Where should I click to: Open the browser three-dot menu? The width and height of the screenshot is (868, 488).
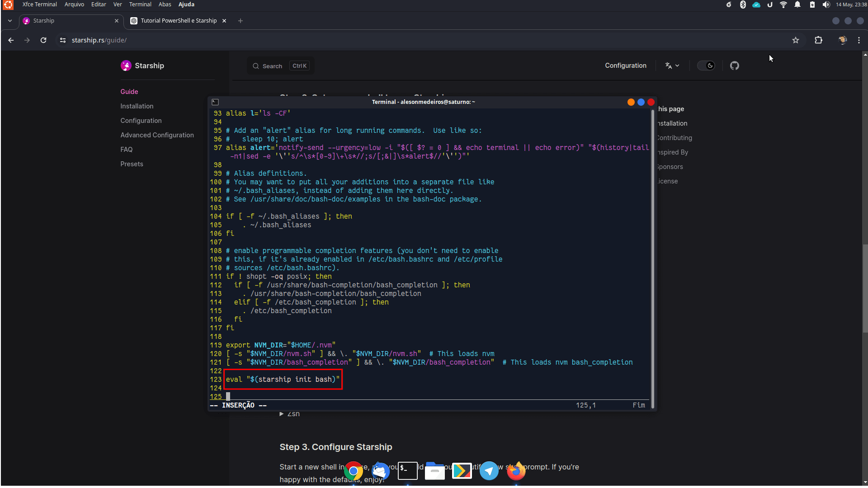[x=859, y=40]
